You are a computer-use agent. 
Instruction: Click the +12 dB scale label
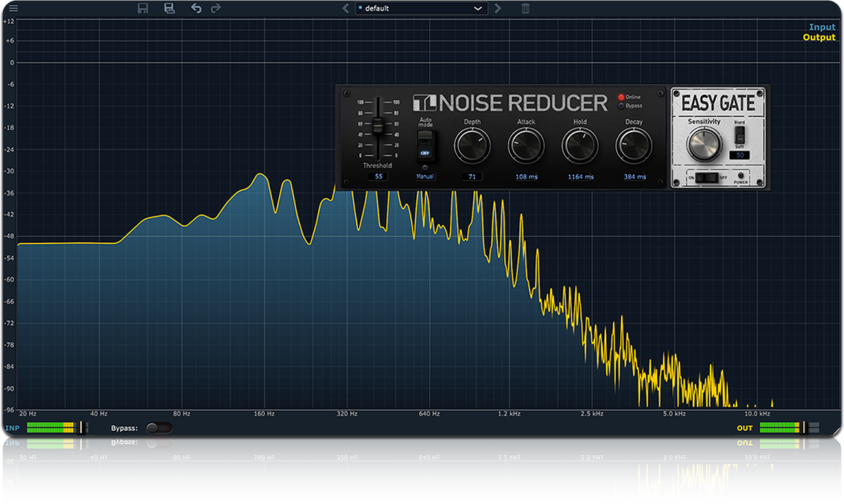pyautogui.click(x=8, y=21)
